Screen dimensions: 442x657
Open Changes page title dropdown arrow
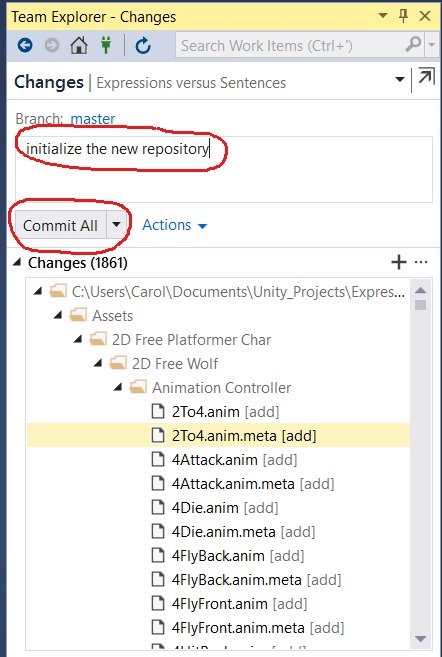400,79
